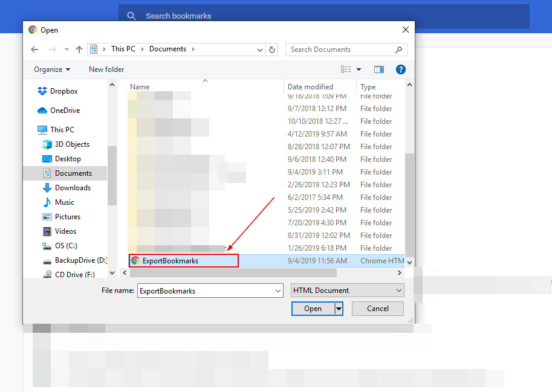Click the Music note icon

pos(47,202)
